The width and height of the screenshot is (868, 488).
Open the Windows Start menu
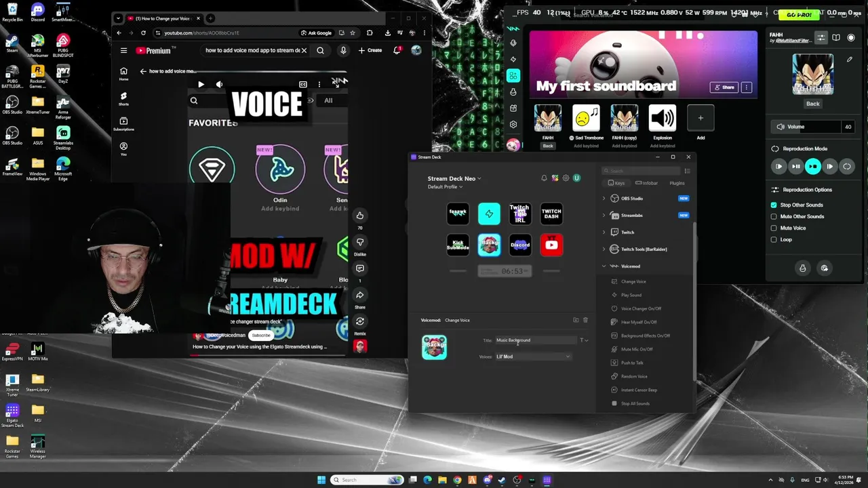(x=321, y=480)
